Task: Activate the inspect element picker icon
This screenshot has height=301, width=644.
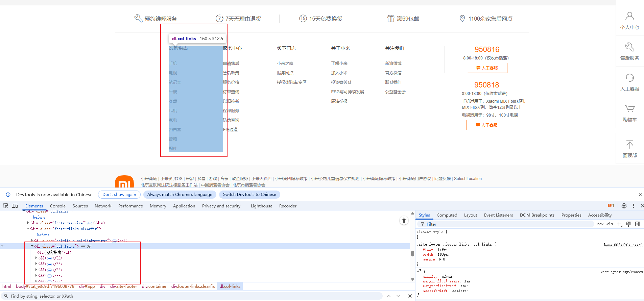Action: [5, 206]
